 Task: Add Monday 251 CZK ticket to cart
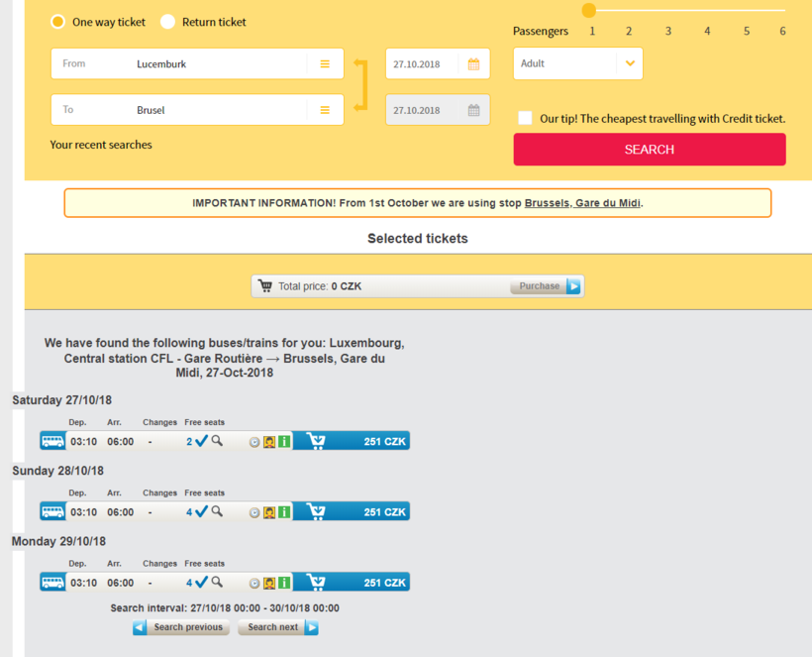tap(316, 582)
